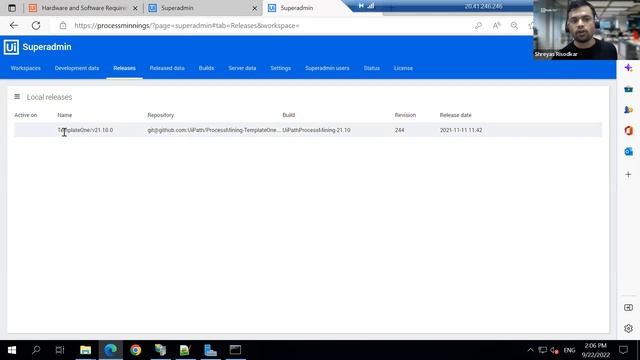This screenshot has height=360, width=640.
Task: Switch to the Workspaces tab
Action: coord(26,68)
